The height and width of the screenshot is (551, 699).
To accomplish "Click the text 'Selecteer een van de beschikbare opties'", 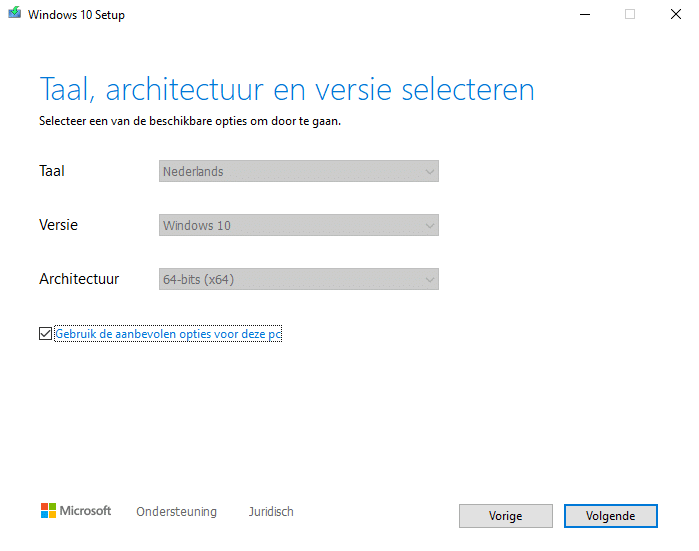I will tap(143, 121).
